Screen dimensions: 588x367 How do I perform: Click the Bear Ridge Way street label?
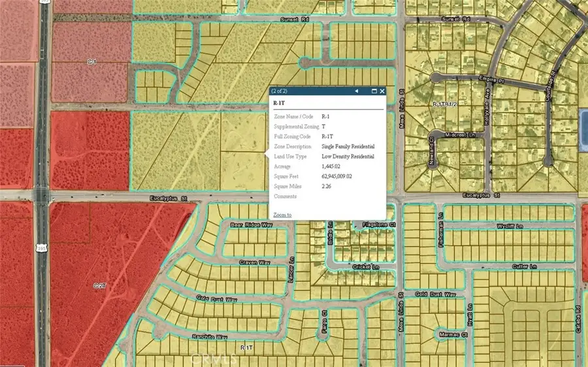(x=251, y=225)
